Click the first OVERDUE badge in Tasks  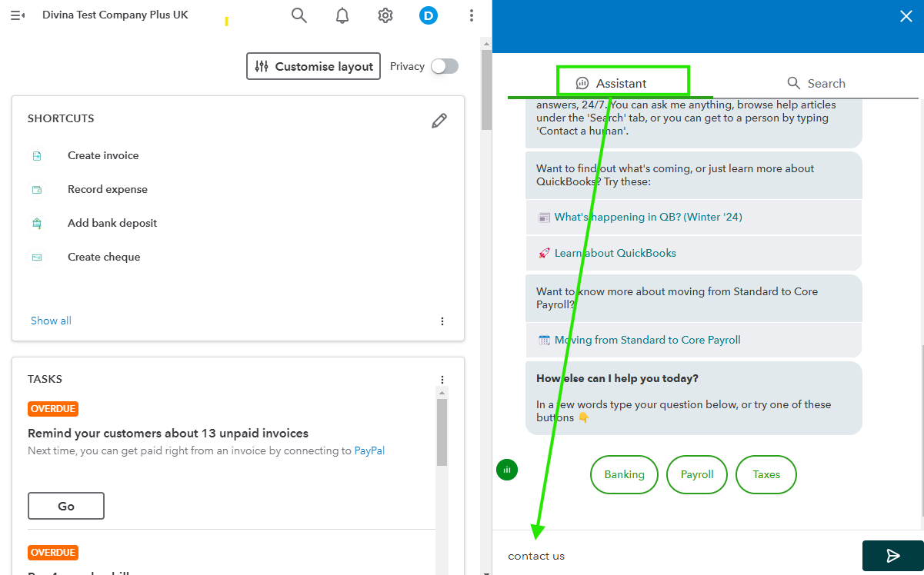(x=53, y=409)
